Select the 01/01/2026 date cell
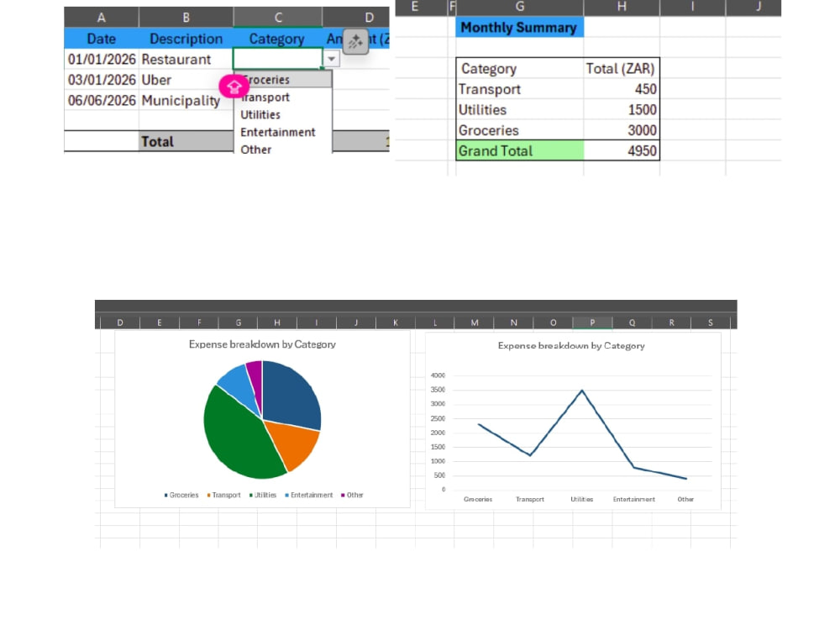The height and width of the screenshot is (630, 840). tap(102, 59)
